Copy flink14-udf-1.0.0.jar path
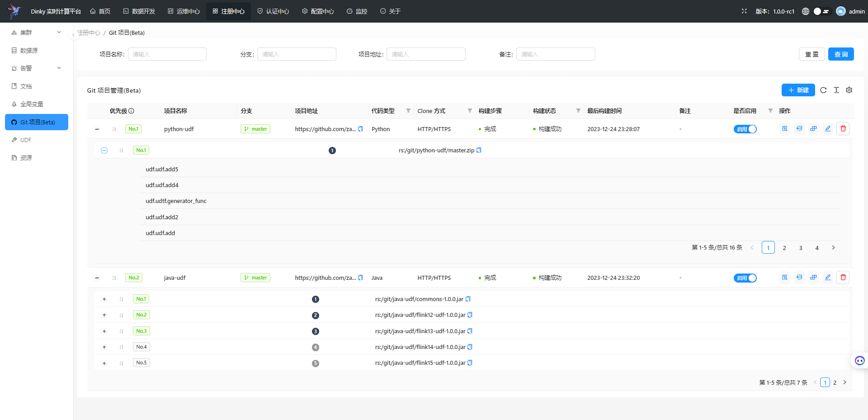This screenshot has width=868, height=420. click(470, 347)
